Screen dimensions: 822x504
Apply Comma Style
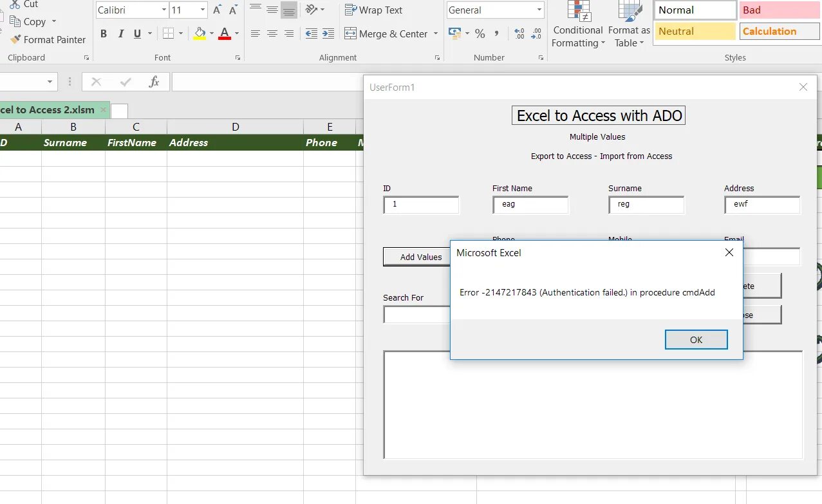(496, 33)
